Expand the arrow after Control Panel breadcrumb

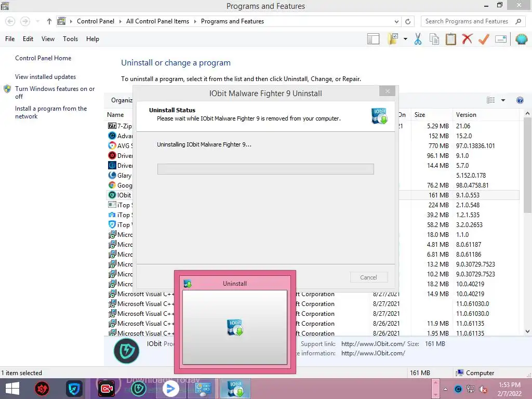tap(120, 21)
